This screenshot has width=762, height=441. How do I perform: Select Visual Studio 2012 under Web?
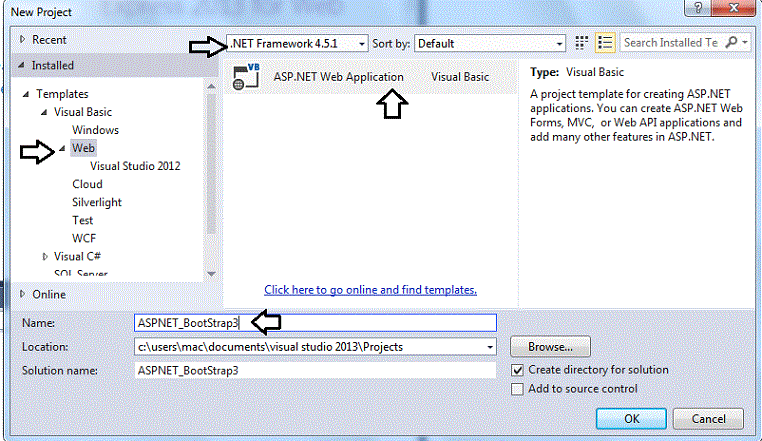tap(135, 166)
